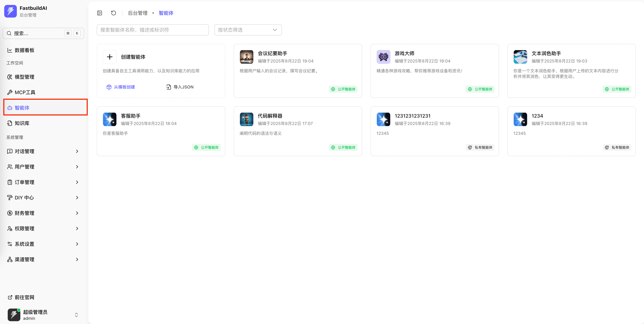This screenshot has width=644, height=324.
Task: Click the plus icon to create agent
Action: [110, 57]
